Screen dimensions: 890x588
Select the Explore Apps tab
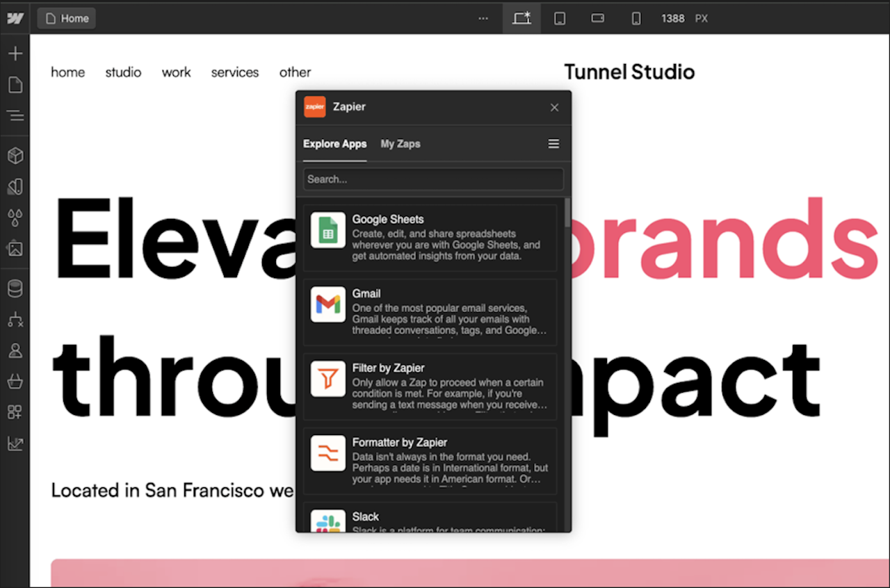pos(334,144)
